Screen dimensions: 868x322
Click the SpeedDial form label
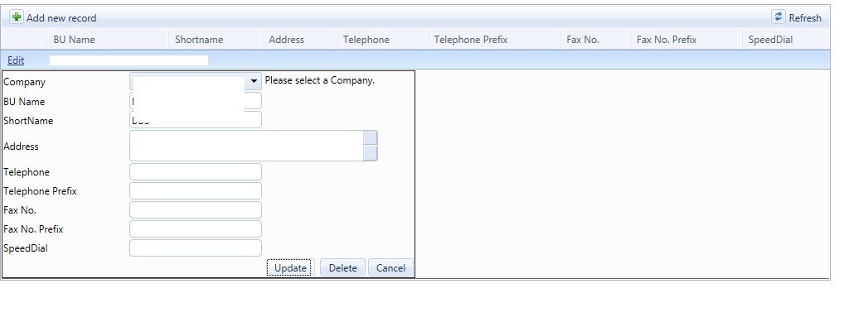26,248
